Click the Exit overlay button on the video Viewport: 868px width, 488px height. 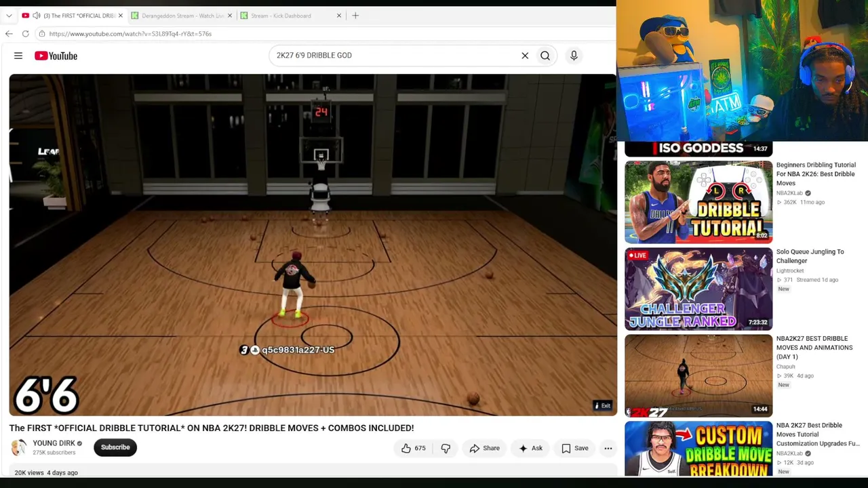[x=602, y=406]
